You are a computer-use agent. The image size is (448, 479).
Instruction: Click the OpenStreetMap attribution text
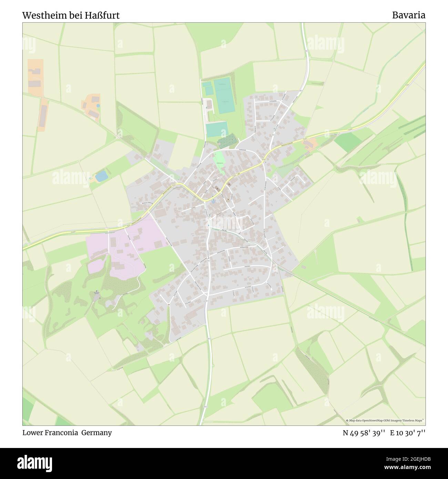coord(385,420)
